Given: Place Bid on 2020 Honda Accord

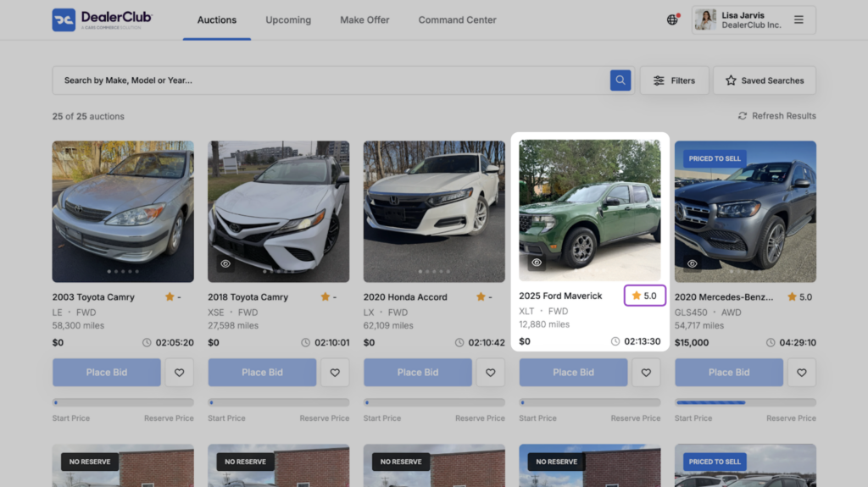Looking at the screenshot, I should [418, 373].
